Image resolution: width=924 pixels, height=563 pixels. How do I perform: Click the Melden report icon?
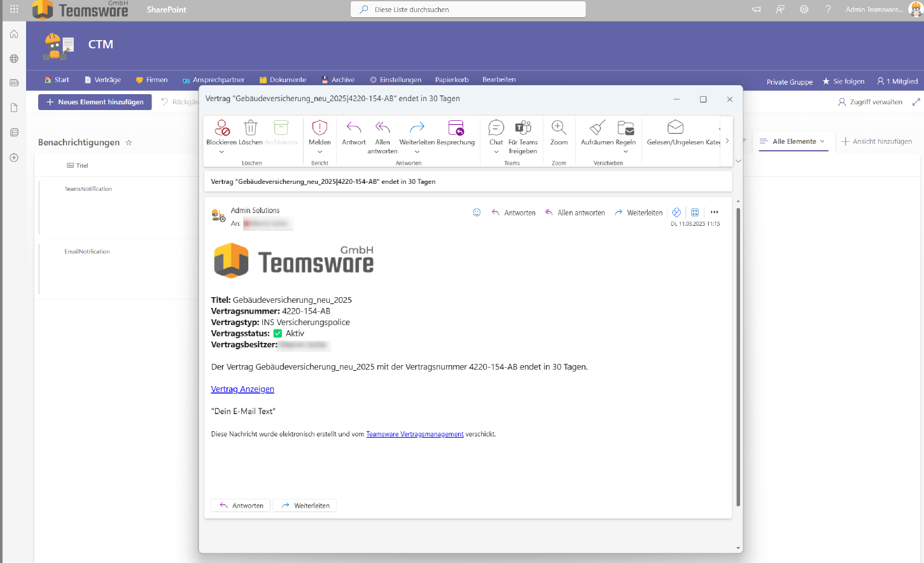[319, 129]
